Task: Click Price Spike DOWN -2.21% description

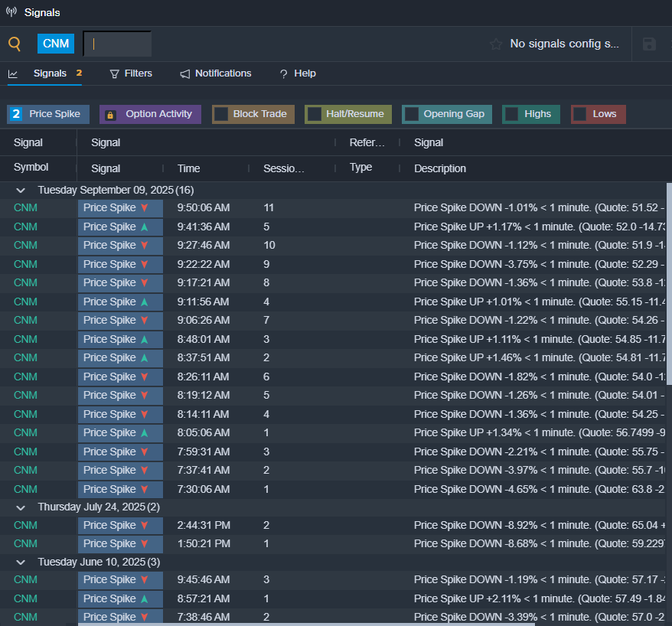Action: (x=539, y=452)
